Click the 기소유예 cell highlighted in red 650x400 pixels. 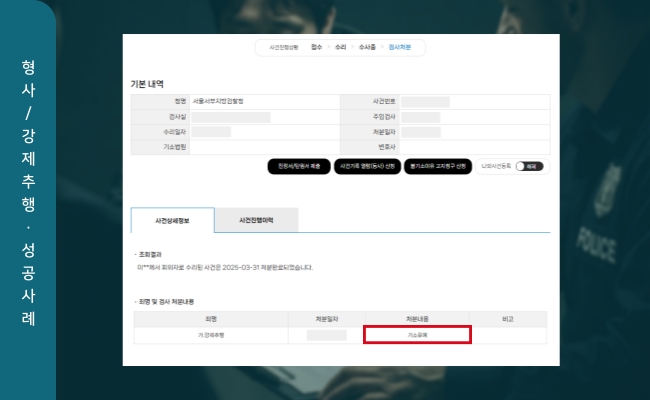click(417, 335)
